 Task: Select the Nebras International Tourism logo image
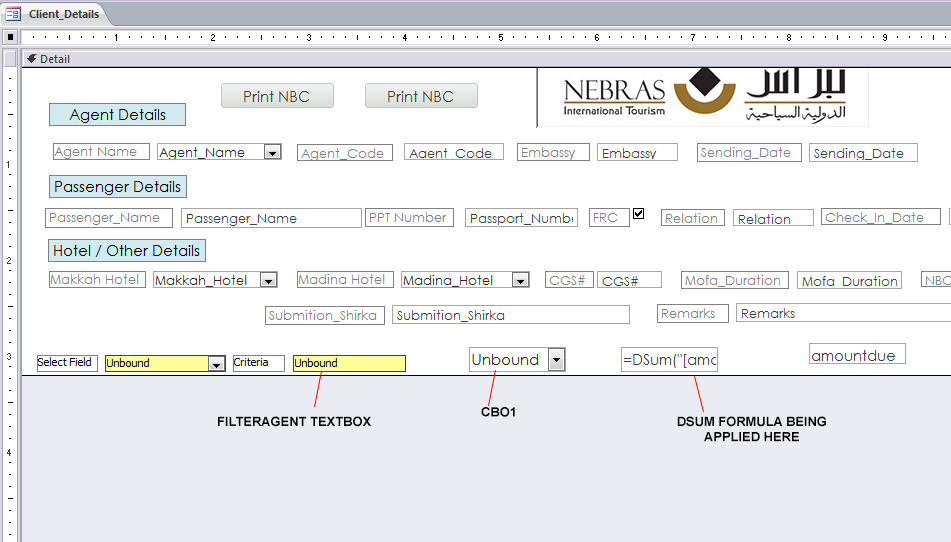click(x=704, y=97)
